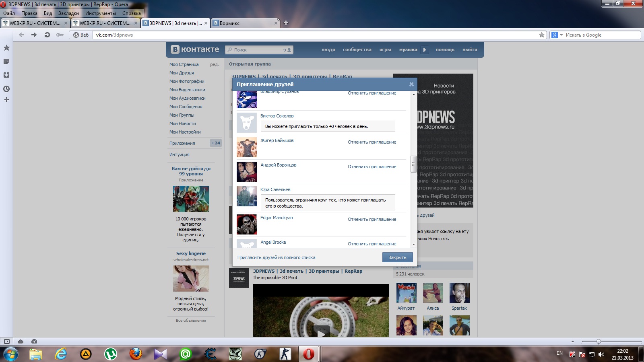
Task: Close the Приглашение друзей dialog with X
Action: coord(411,84)
